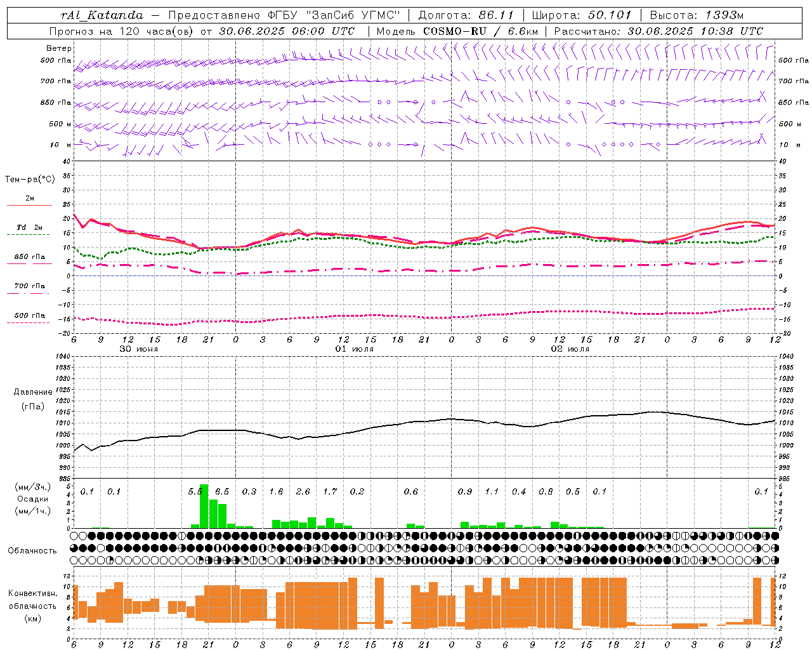
Task: Click the date label 30 июня
Action: pyautogui.click(x=139, y=349)
